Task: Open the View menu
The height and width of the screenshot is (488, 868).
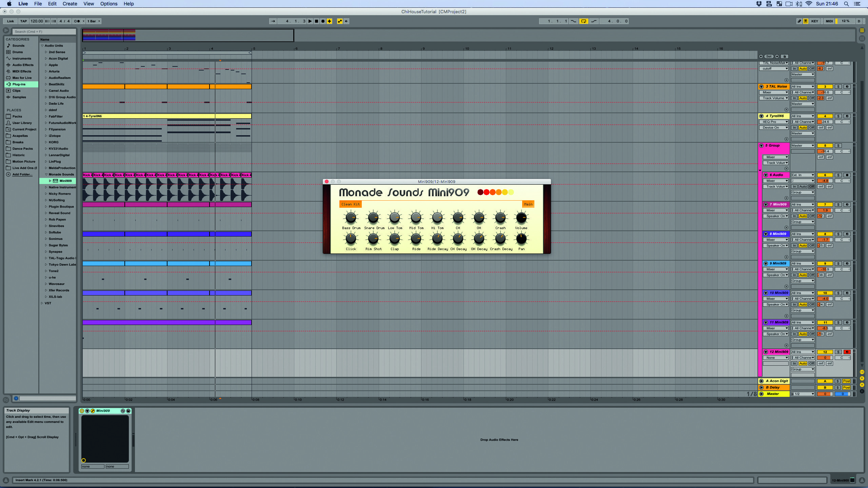Action: (88, 4)
